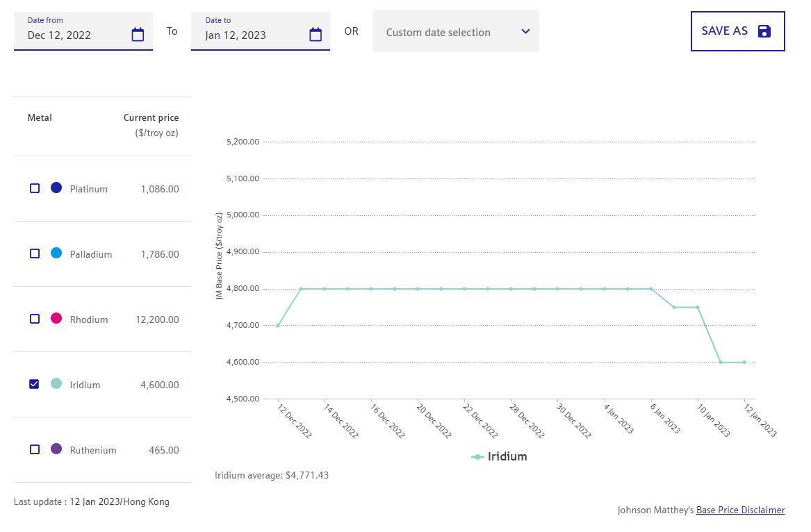The width and height of the screenshot is (811, 532).
Task: Tick the Palladium checkbox
Action: (x=35, y=253)
